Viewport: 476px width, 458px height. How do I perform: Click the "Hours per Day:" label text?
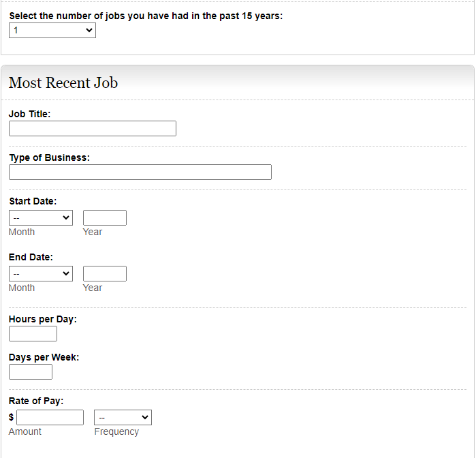[x=42, y=319]
